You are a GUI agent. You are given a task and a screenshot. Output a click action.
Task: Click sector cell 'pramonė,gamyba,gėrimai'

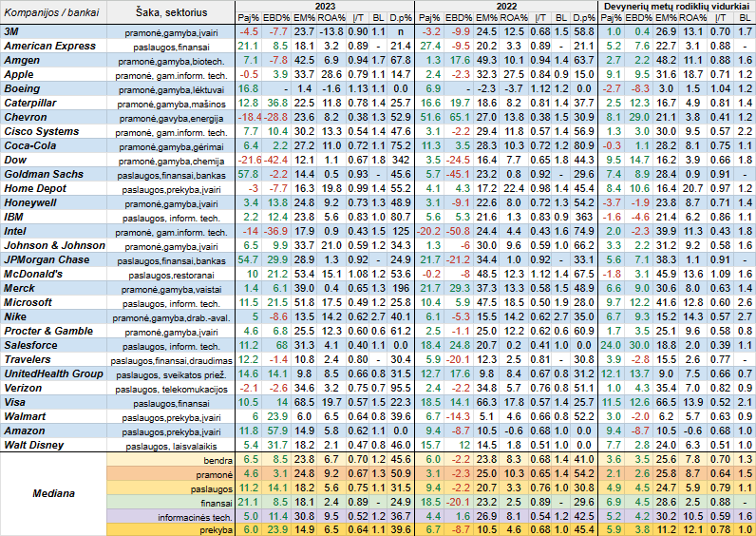[171, 146]
